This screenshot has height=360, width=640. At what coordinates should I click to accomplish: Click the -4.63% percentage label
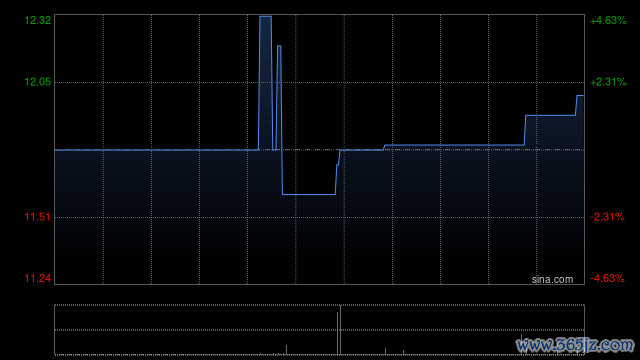pos(607,278)
